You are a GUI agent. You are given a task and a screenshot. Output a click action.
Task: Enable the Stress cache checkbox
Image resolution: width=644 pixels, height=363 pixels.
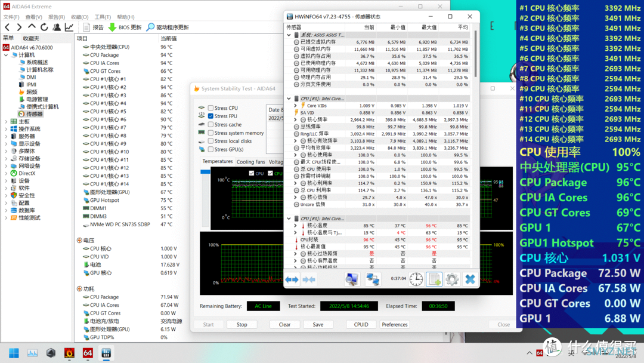click(210, 125)
